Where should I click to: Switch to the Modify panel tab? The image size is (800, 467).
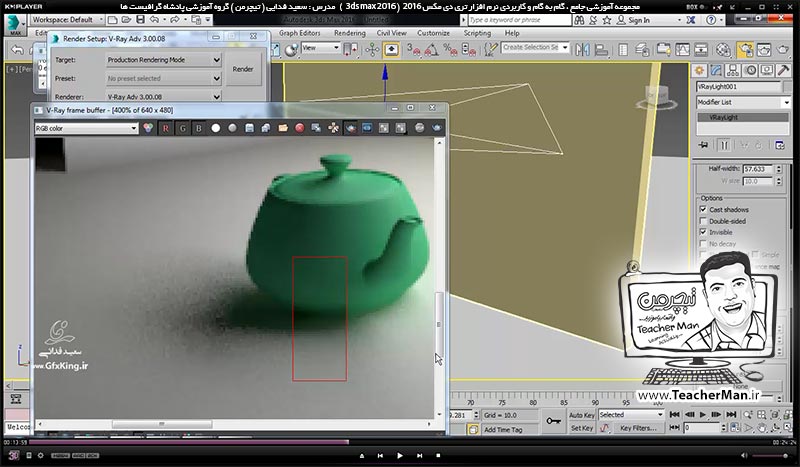(716, 70)
